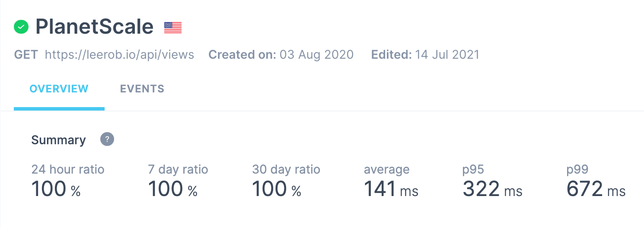Click the green check status icon
The width and height of the screenshot is (644, 228).
[21, 27]
